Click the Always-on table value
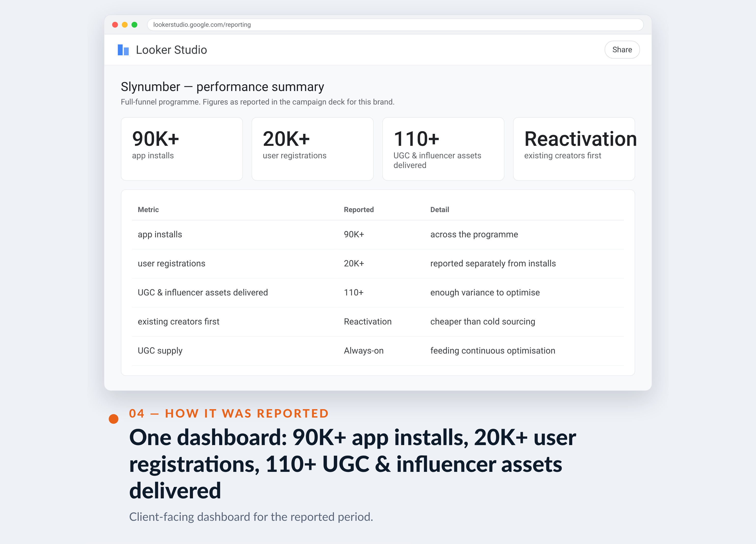This screenshot has height=544, width=756. (364, 351)
